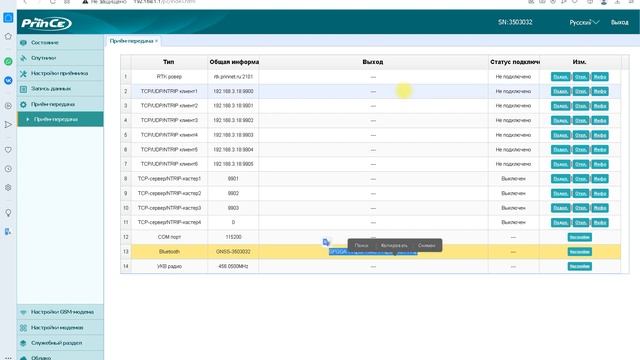Click Подкл. button for RTK ровер row

(560, 77)
